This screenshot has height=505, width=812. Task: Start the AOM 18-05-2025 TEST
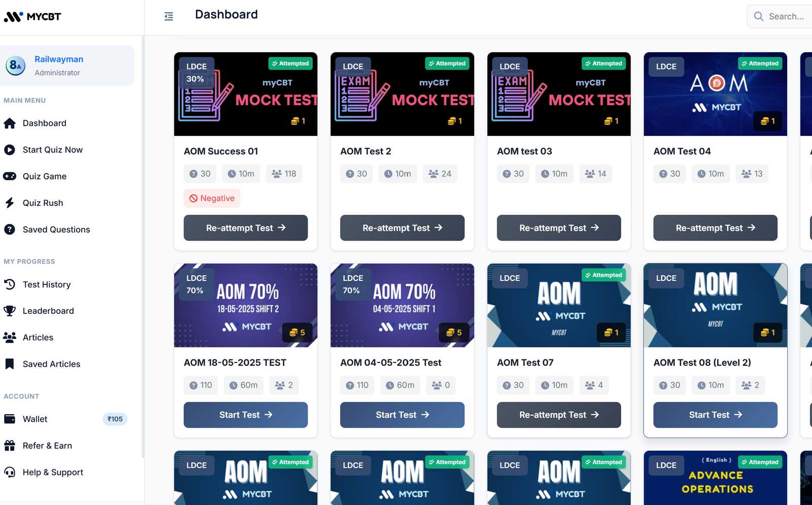coord(245,415)
